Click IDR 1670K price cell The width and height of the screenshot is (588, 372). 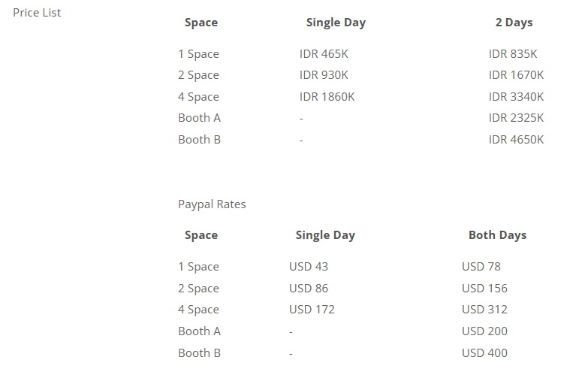[x=516, y=75]
